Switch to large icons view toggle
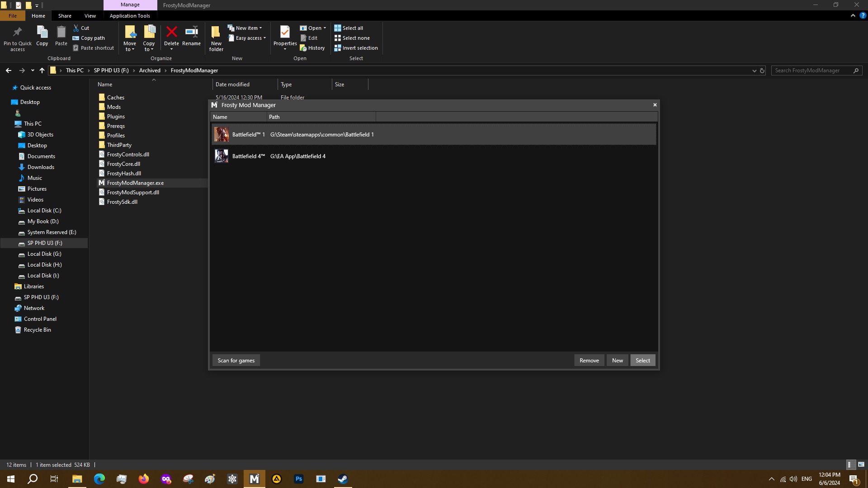The height and width of the screenshot is (488, 868). tap(861, 465)
